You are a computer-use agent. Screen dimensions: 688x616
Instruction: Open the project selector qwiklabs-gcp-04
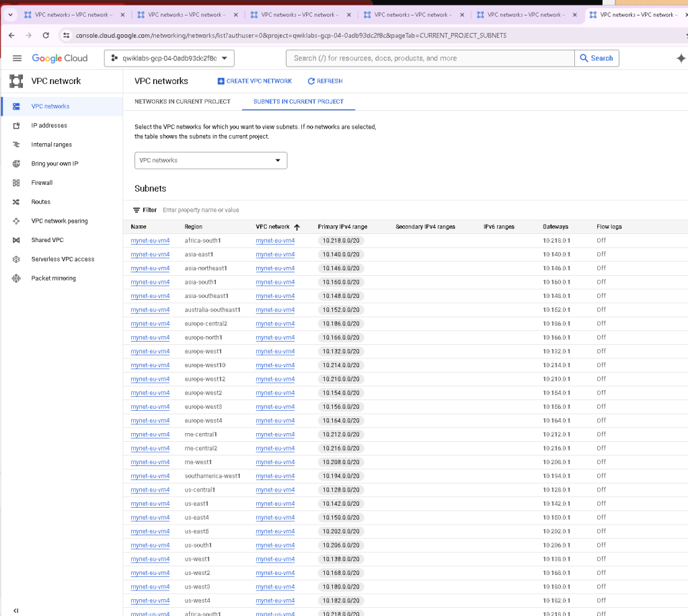(169, 58)
